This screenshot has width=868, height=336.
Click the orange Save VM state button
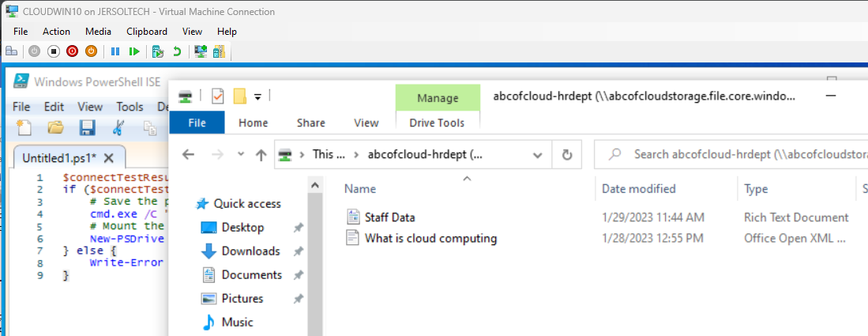[91, 51]
